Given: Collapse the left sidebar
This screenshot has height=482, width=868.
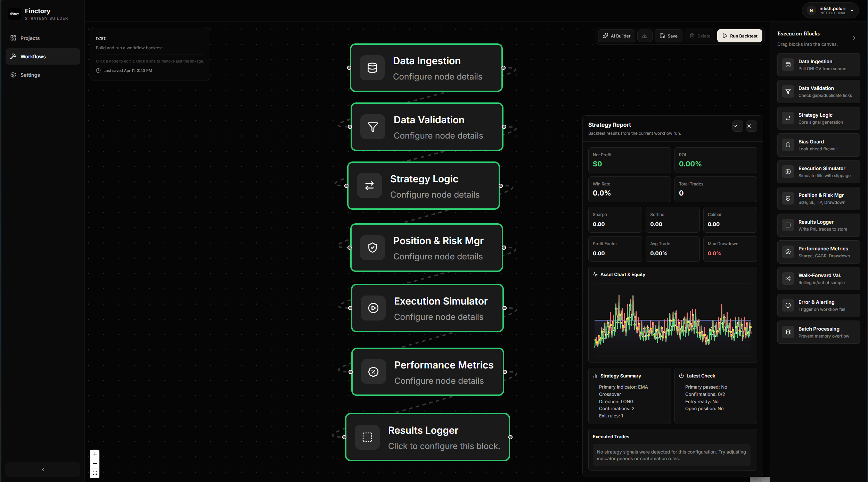Looking at the screenshot, I should pos(43,469).
